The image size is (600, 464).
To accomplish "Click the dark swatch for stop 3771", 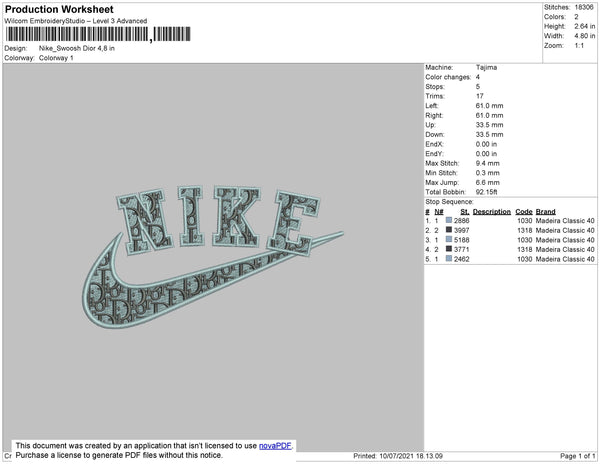I will [x=449, y=249].
